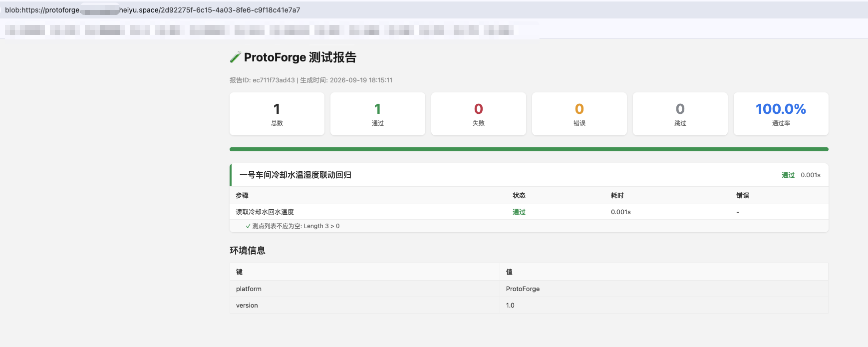
Task: Click the 状态 column header
Action: tap(519, 196)
